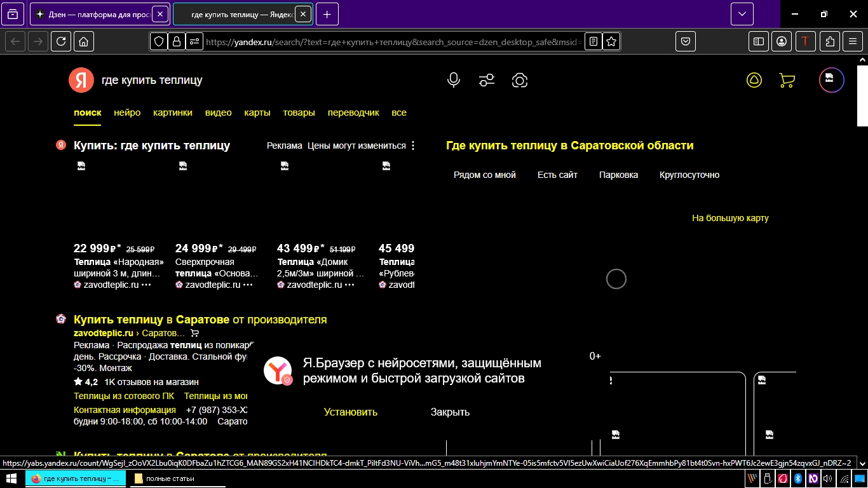Switch to the 'нейро' search tab

pos(127,112)
